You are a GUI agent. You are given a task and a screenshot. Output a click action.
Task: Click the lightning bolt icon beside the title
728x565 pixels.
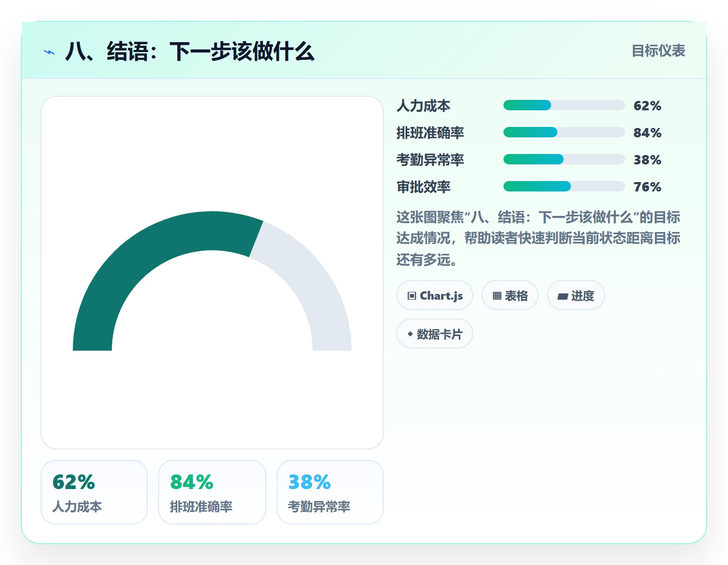tap(49, 52)
